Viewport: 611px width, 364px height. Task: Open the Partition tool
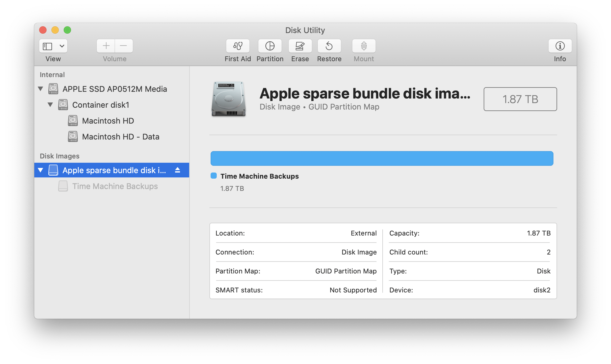270,46
